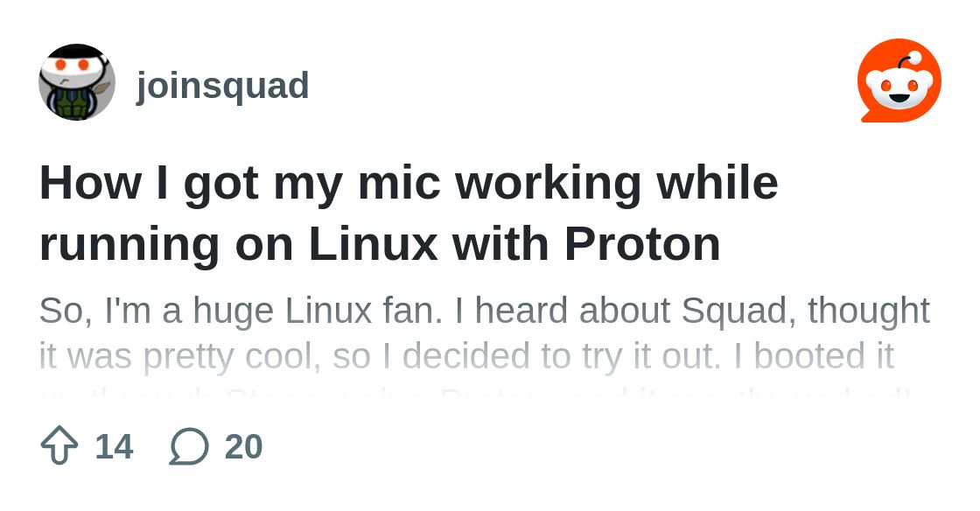Open the post title starting "How I got"

[x=408, y=183]
